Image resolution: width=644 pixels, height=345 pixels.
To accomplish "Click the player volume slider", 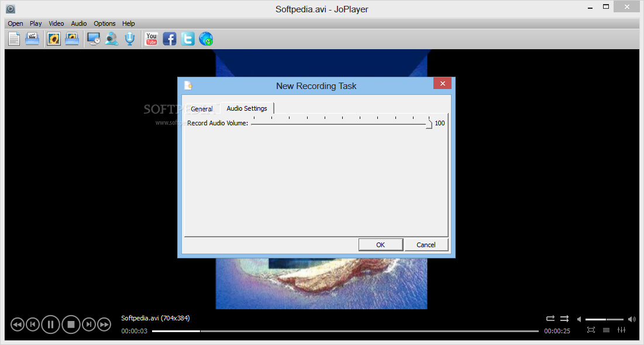I will 604,319.
